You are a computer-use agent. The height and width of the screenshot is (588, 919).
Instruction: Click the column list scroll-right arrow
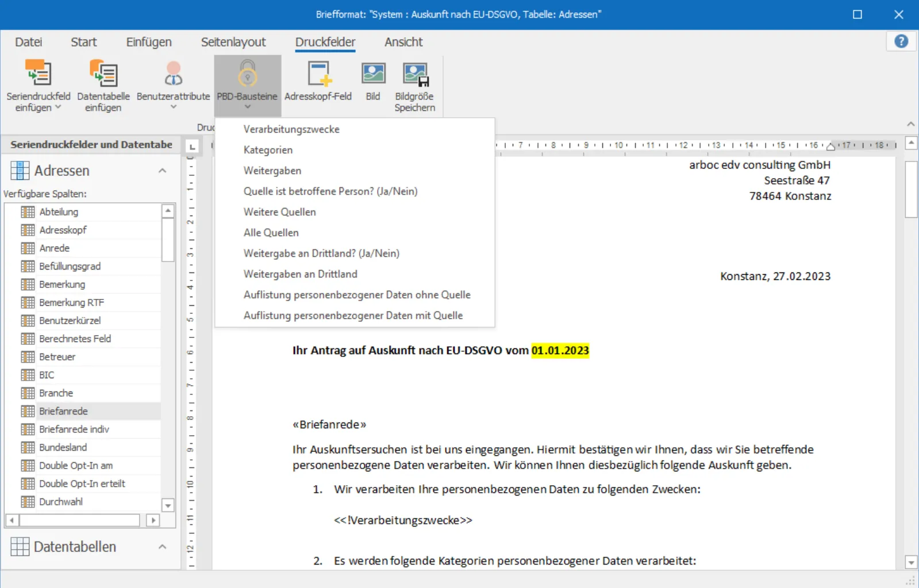point(153,520)
